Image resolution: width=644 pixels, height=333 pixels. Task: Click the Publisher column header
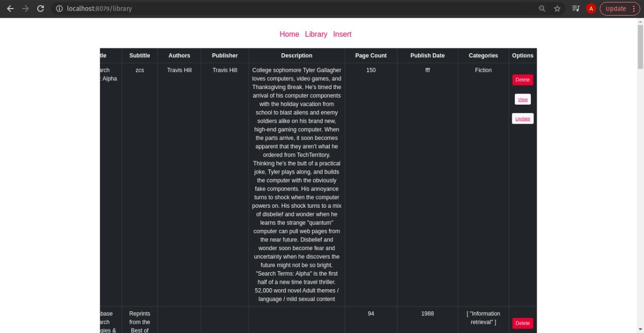point(225,55)
